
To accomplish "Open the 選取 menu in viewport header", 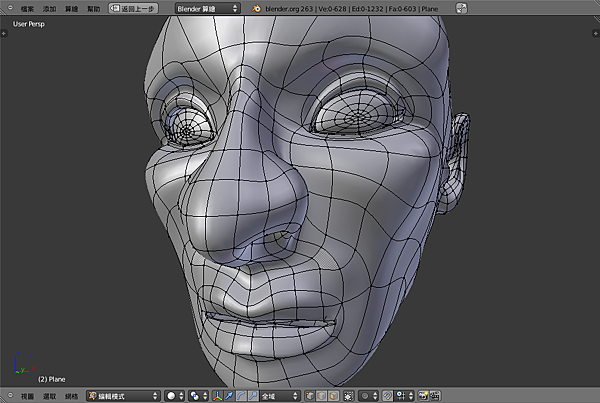I will click(x=50, y=395).
